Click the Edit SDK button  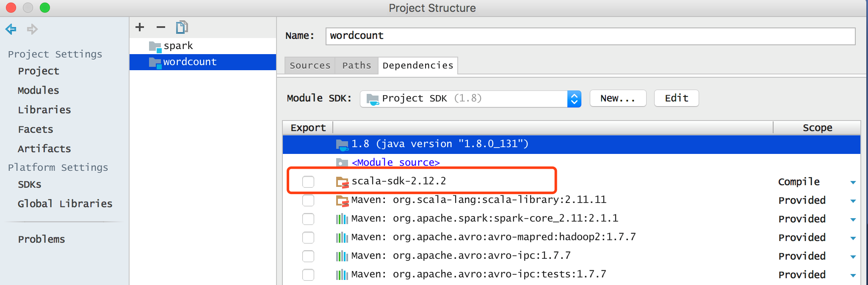pyautogui.click(x=676, y=99)
